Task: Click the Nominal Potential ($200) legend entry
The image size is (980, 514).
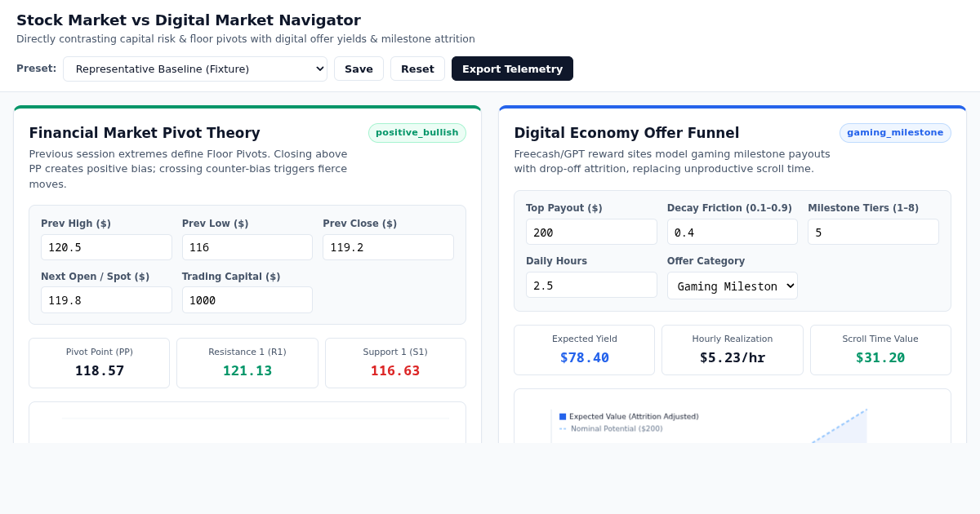Action: 611,428
